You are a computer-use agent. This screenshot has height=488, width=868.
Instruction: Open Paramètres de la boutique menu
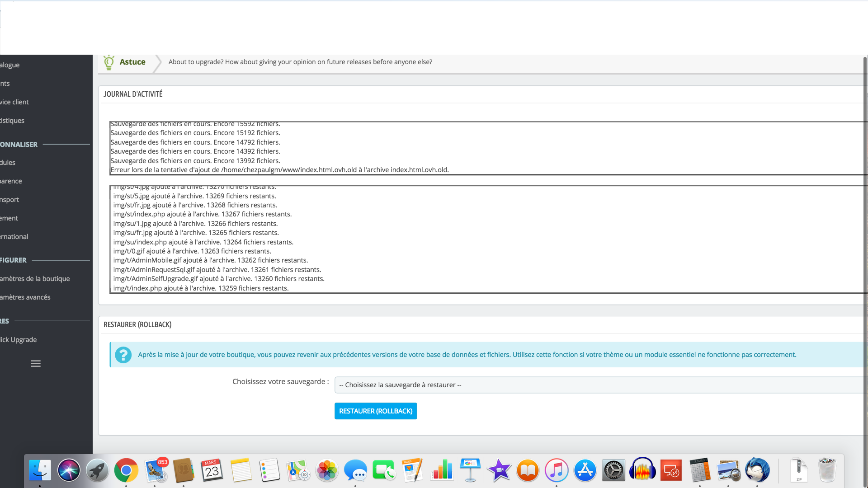tap(35, 279)
